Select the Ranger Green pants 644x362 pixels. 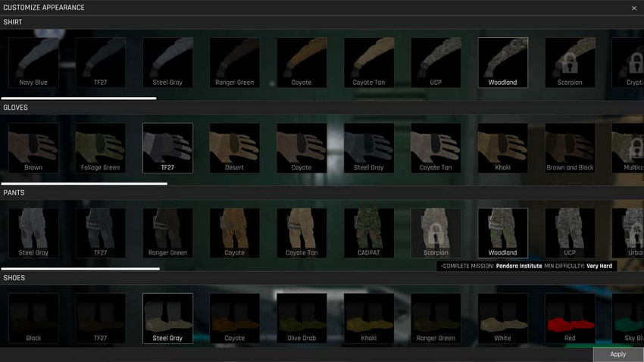click(167, 233)
